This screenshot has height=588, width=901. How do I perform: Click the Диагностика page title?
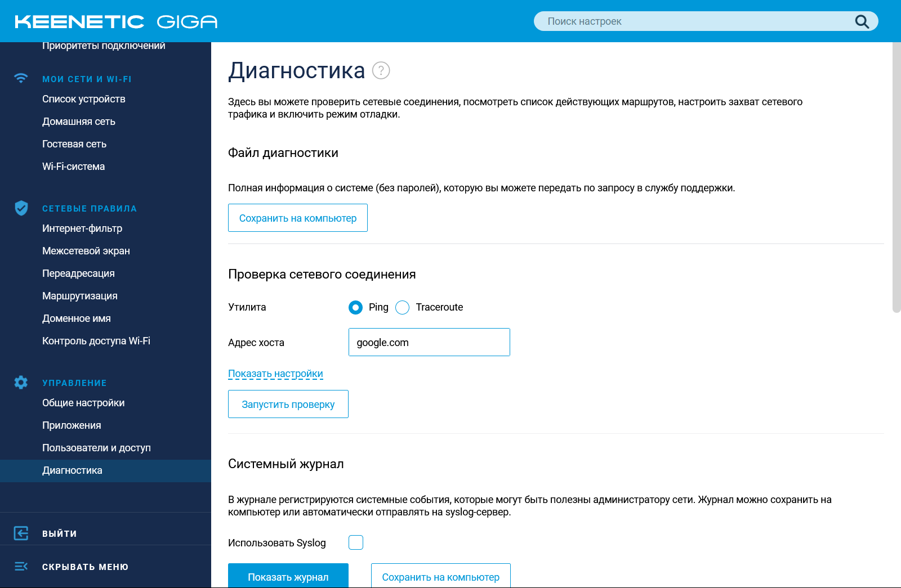(x=297, y=71)
